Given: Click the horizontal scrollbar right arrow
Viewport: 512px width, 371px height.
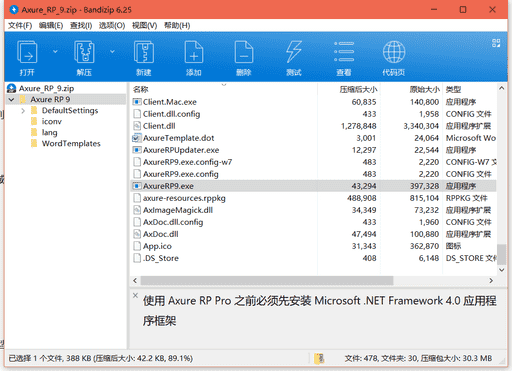Looking at the screenshot, I should pyautogui.click(x=491, y=281).
